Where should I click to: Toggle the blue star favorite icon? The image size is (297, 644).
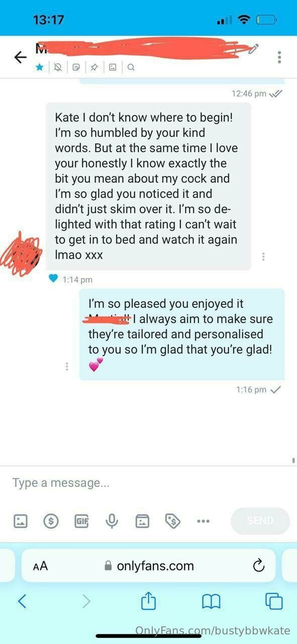[39, 67]
